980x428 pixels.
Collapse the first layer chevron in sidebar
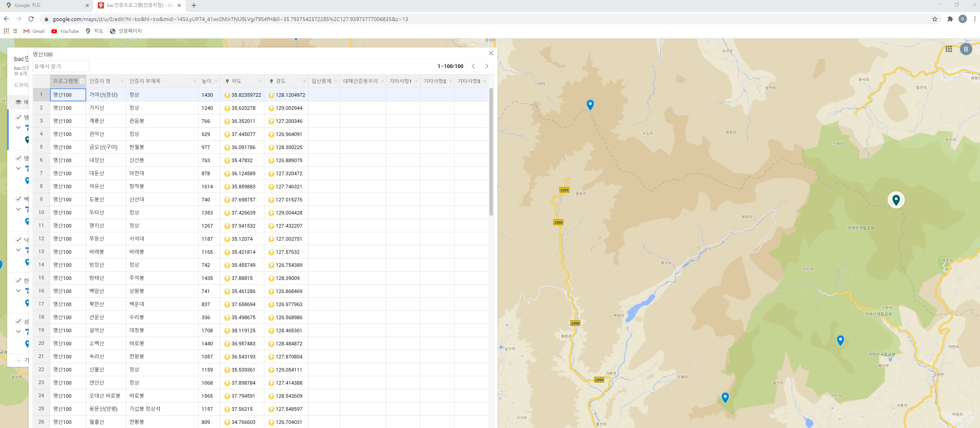[x=18, y=128]
